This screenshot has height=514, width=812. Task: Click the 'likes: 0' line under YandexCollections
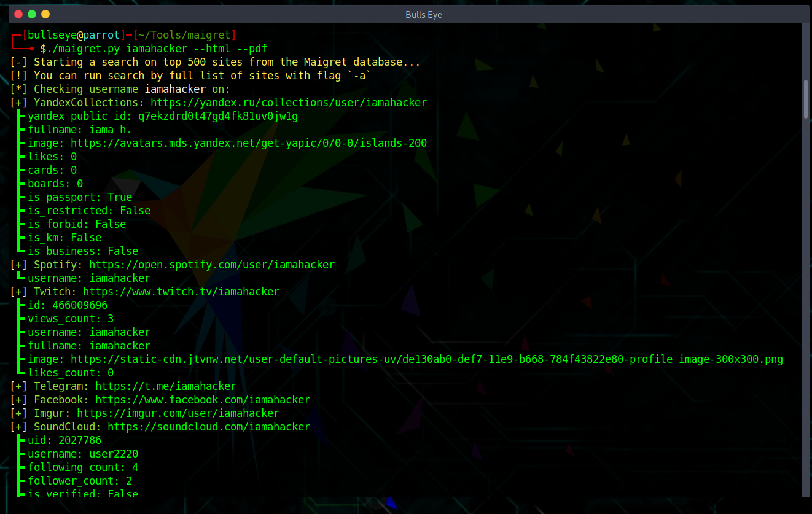[x=52, y=157]
